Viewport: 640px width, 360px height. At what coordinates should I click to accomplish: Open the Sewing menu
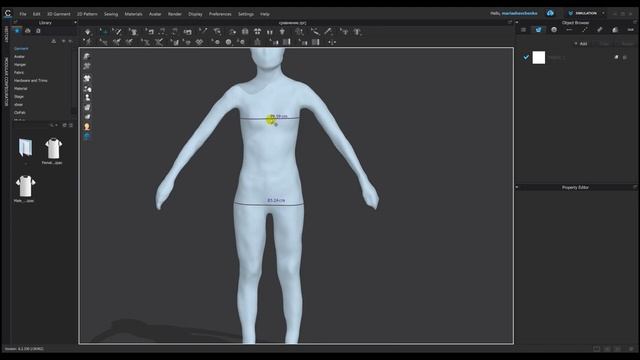(x=111, y=14)
